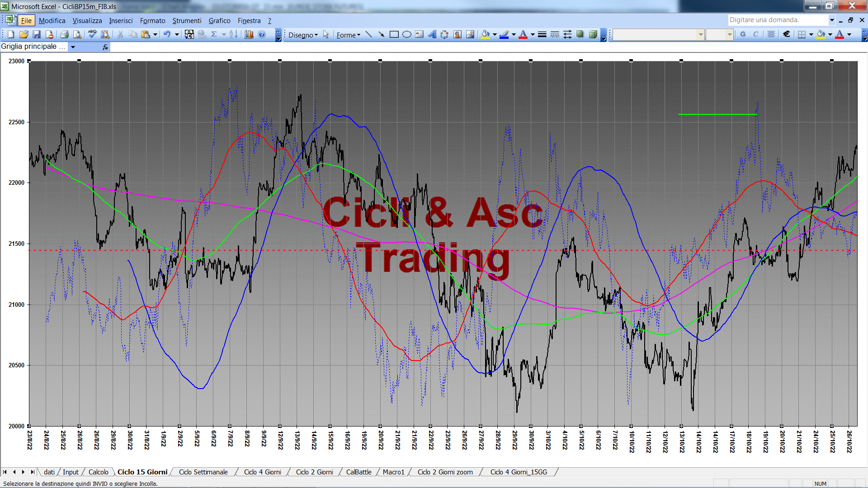
Task: Open the Inserisci menu
Action: pos(121,20)
